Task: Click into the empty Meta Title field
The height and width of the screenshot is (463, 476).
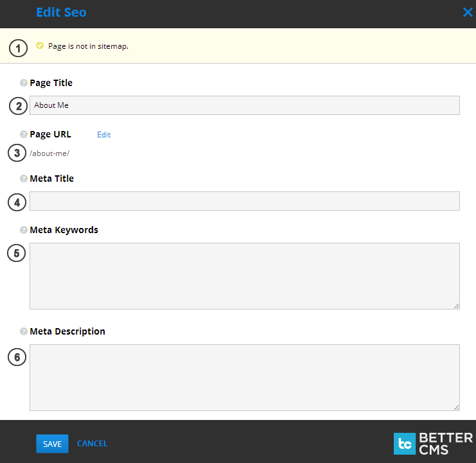Action: (x=244, y=201)
